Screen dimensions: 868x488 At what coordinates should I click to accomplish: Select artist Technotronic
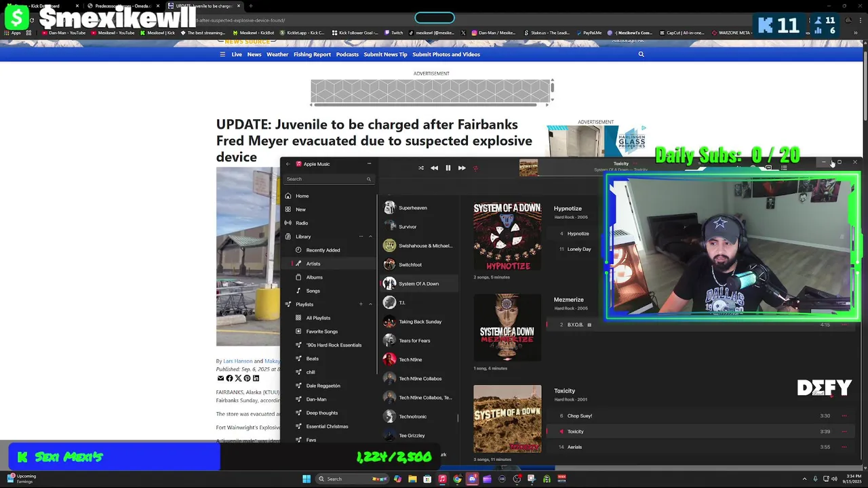(418, 417)
